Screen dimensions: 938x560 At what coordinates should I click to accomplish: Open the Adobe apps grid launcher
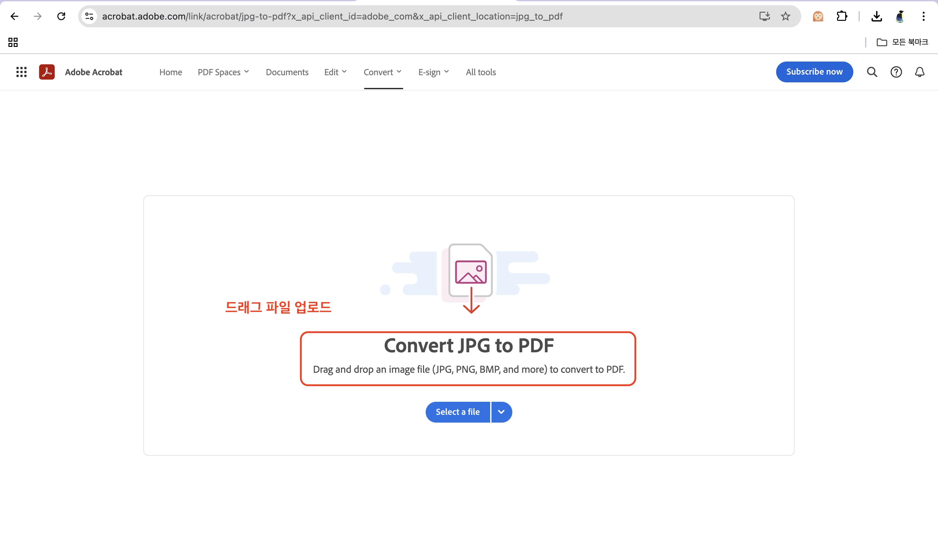tap(21, 72)
